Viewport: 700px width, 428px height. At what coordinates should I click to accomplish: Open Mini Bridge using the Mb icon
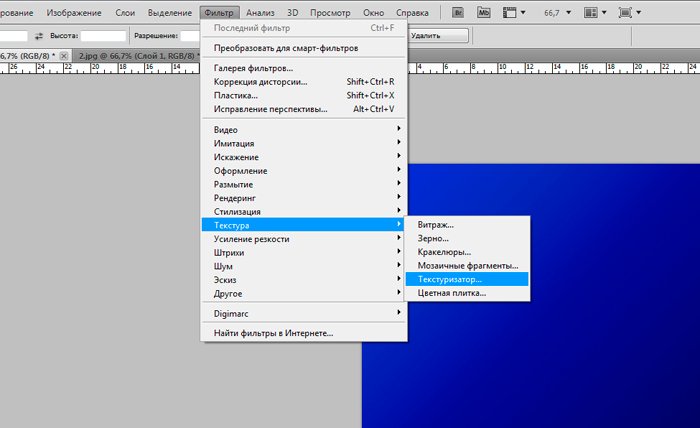(485, 13)
